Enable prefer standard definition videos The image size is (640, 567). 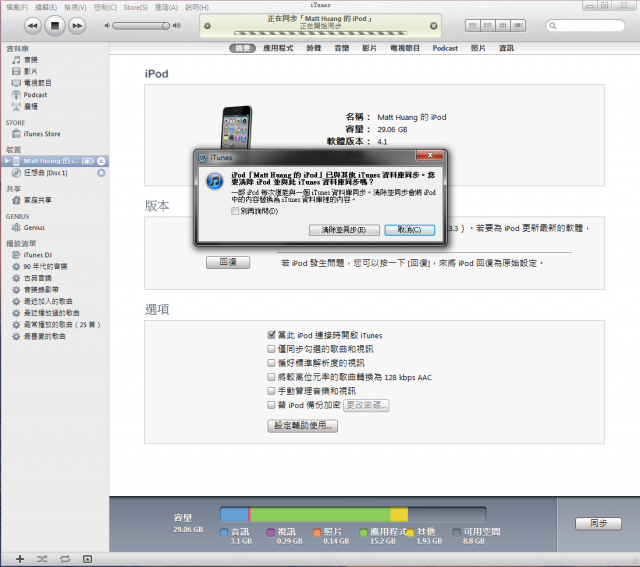[271, 363]
